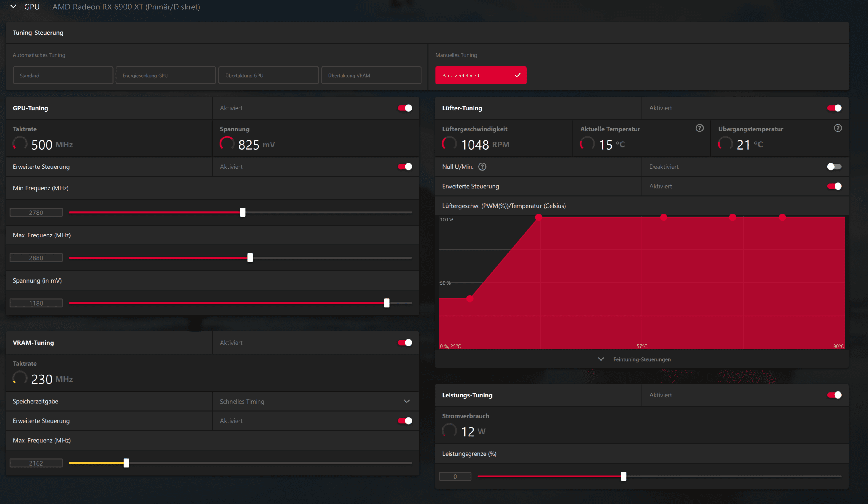Click the fan speed RPM gauge dial
This screenshot has width=868, height=504.
pyautogui.click(x=449, y=143)
